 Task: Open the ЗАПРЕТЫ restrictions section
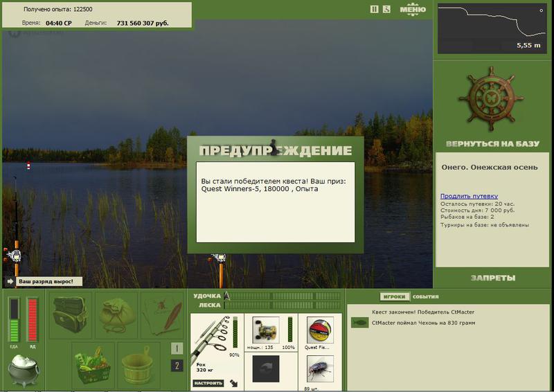pos(493,278)
